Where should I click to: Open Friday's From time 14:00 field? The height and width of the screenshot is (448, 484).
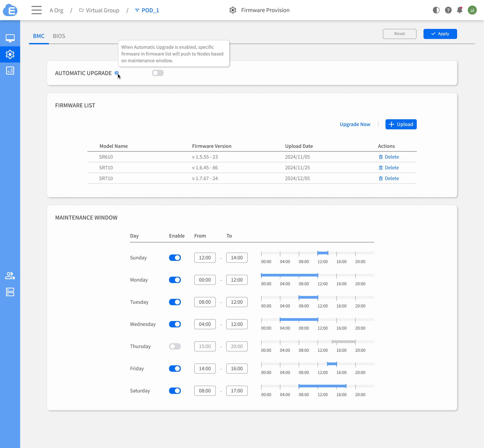(x=205, y=369)
